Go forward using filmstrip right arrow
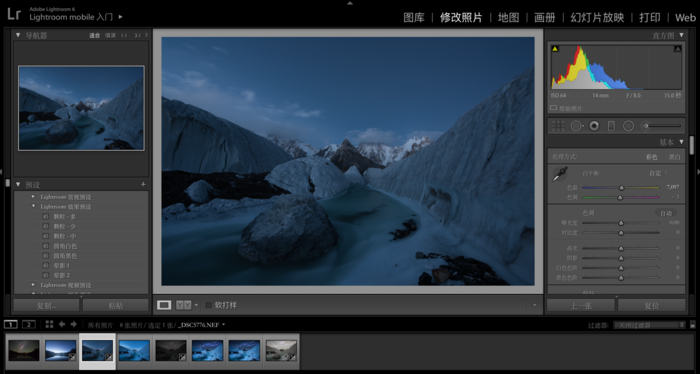The height and width of the screenshot is (374, 700). click(74, 324)
